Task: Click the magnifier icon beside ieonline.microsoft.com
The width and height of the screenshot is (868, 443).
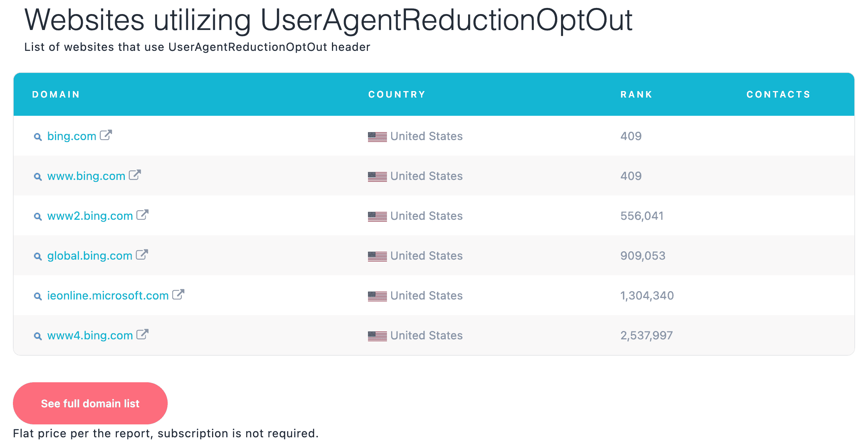Action: click(38, 296)
